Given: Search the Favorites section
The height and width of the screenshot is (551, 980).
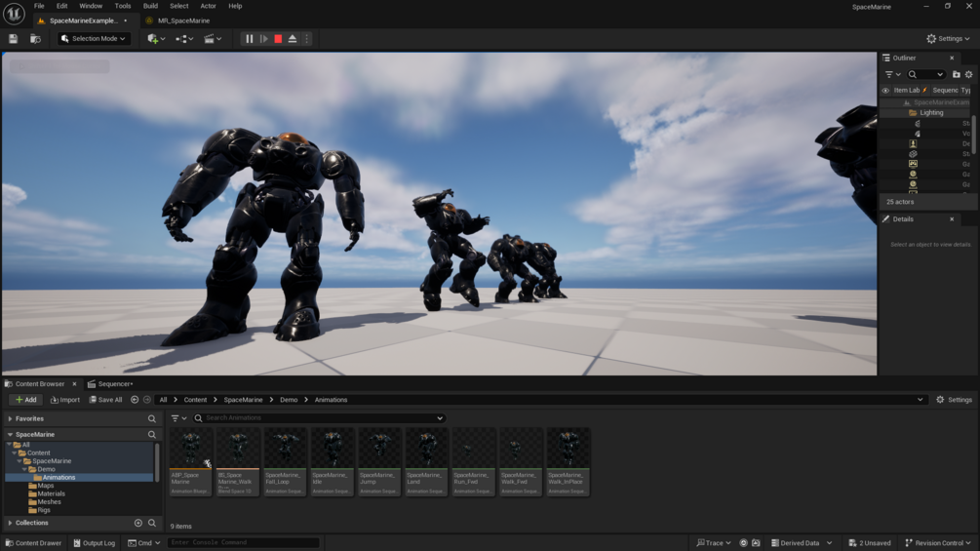Looking at the screenshot, I should tap(152, 418).
